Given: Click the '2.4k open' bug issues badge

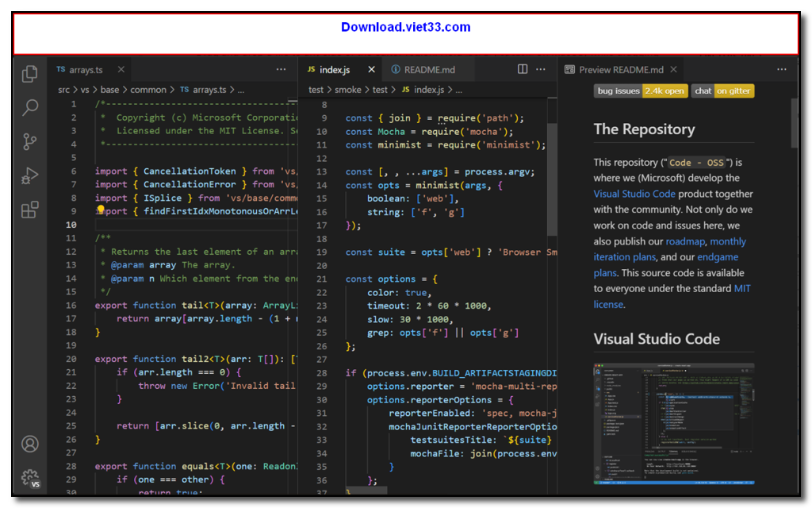Looking at the screenshot, I should coord(665,90).
